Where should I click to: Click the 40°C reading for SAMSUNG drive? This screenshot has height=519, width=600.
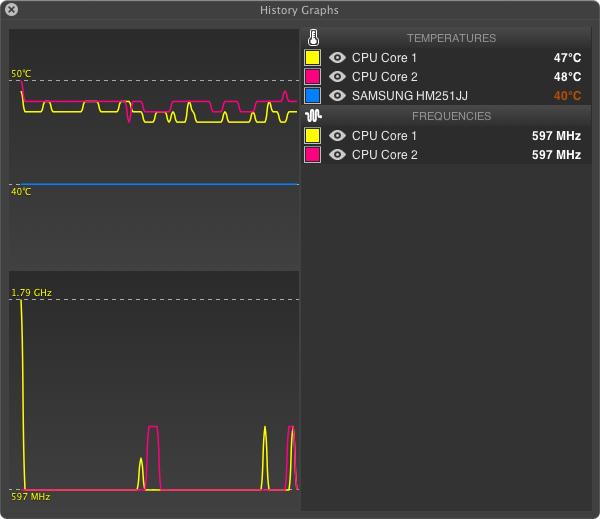point(567,96)
